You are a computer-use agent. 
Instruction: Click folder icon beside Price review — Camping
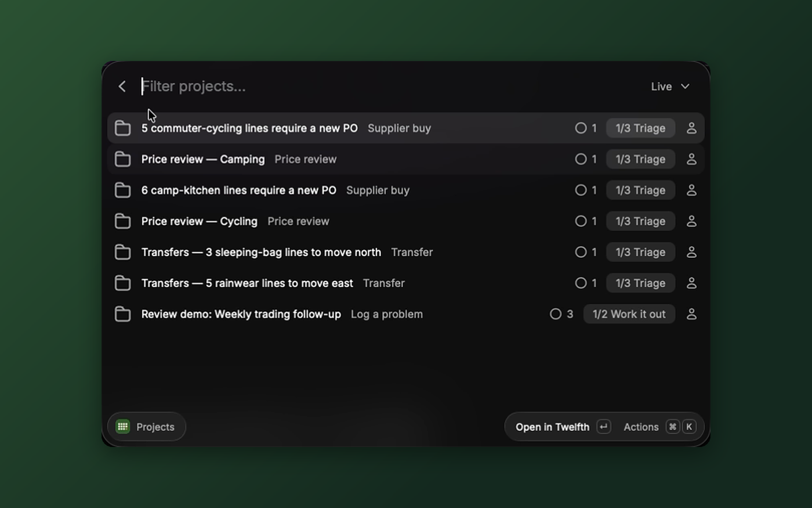coord(122,159)
